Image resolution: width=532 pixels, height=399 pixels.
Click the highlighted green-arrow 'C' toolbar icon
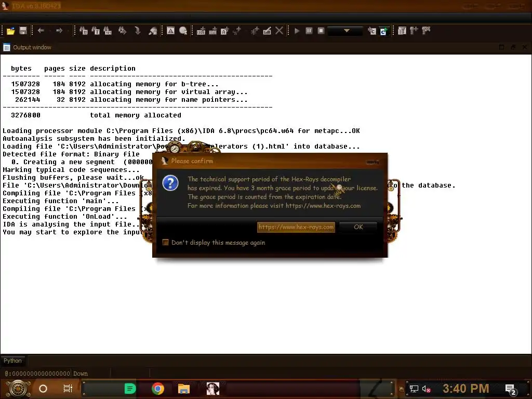pos(384,31)
